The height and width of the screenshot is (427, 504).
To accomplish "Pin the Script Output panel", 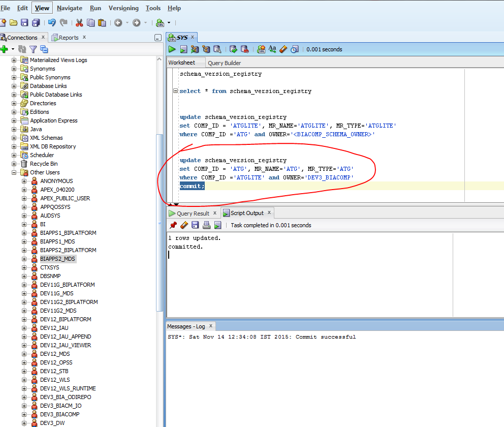I will click(173, 225).
